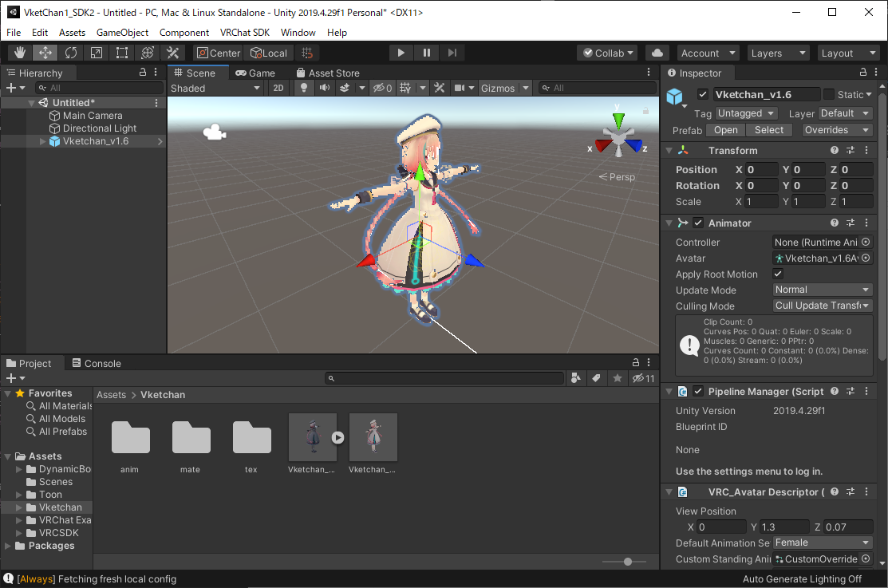Click the Pause button
The image size is (888, 588).
pyautogui.click(x=427, y=53)
